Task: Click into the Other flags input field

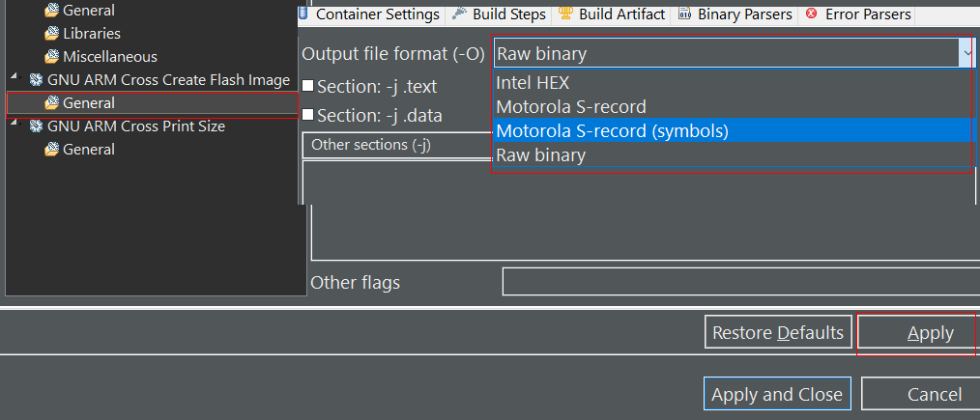Action: click(x=740, y=282)
